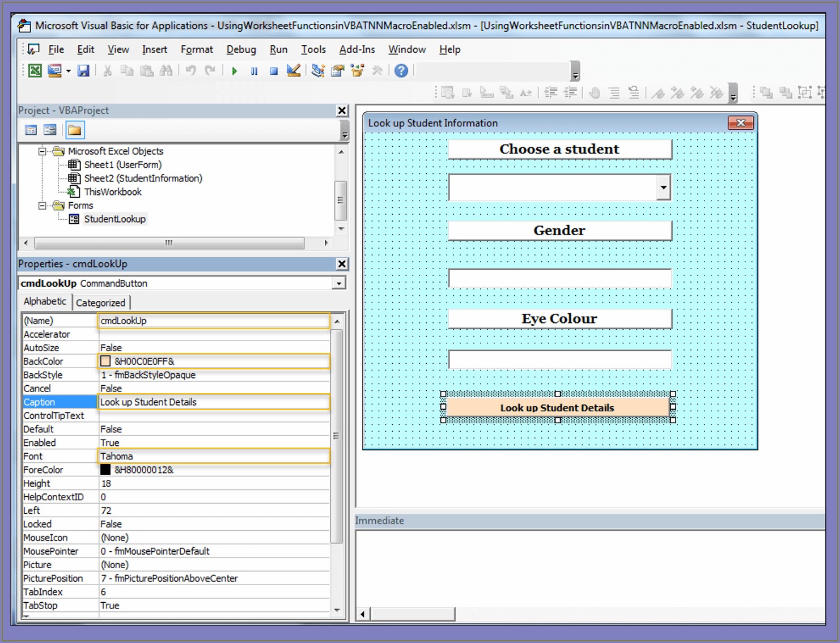The image size is (840, 643).
Task: Switch to Microsoft Excel via View Excel icon
Action: click(x=34, y=70)
